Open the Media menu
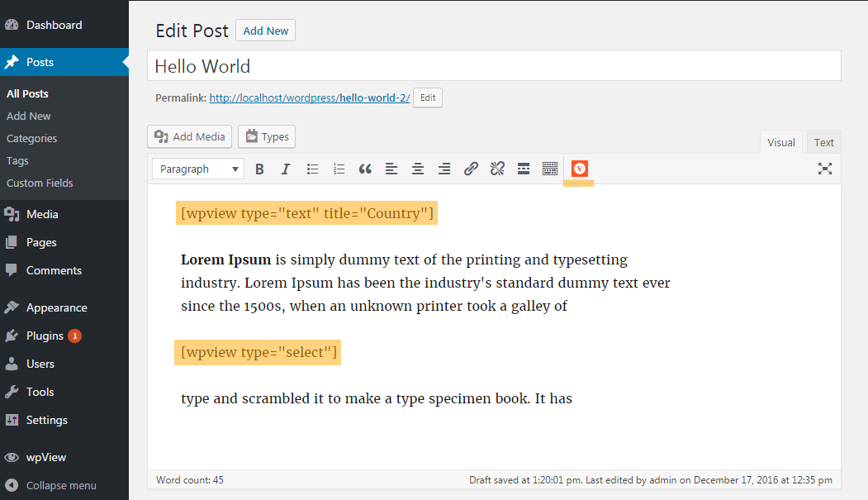The width and height of the screenshot is (868, 500). pyautogui.click(x=64, y=214)
